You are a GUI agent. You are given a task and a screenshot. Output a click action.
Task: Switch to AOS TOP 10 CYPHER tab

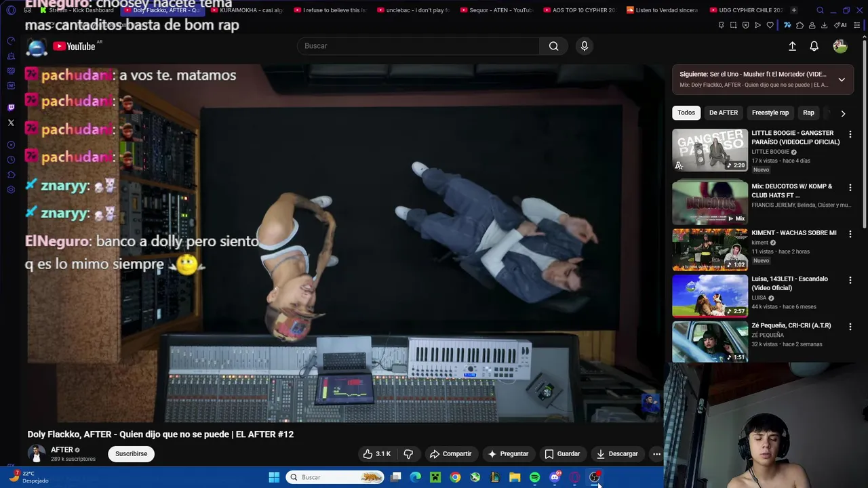(579, 10)
